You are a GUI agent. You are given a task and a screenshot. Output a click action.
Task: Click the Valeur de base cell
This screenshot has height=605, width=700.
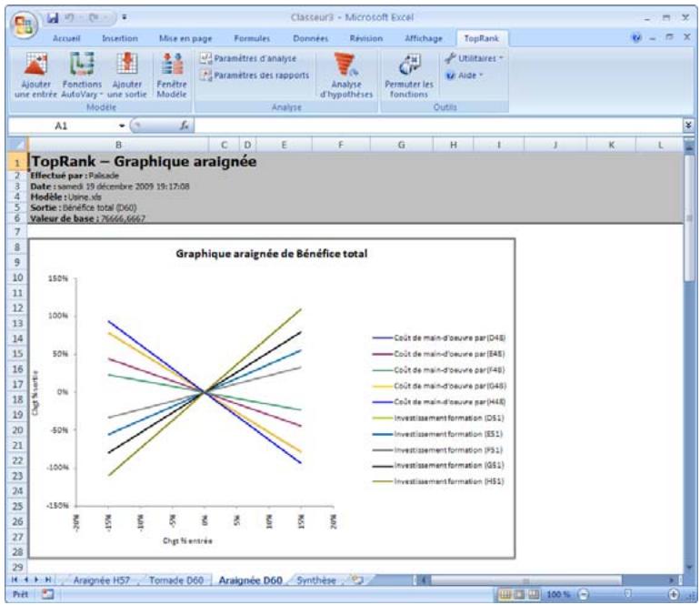88,218
